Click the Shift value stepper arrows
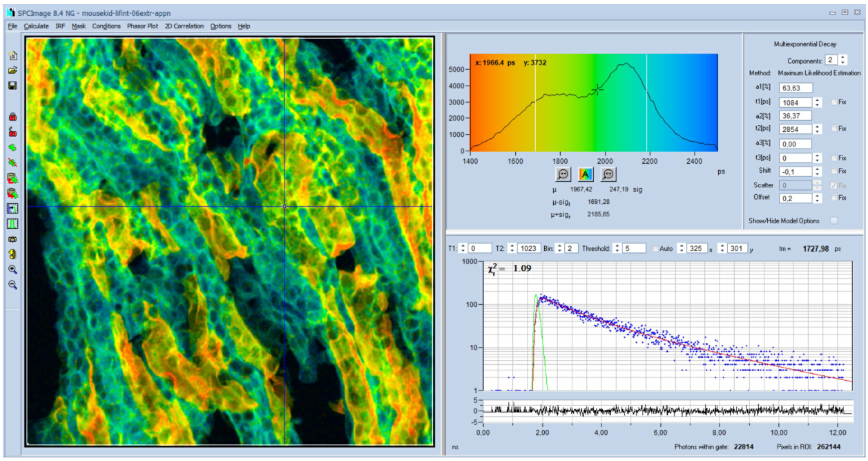The width and height of the screenshot is (868, 461). click(x=818, y=171)
